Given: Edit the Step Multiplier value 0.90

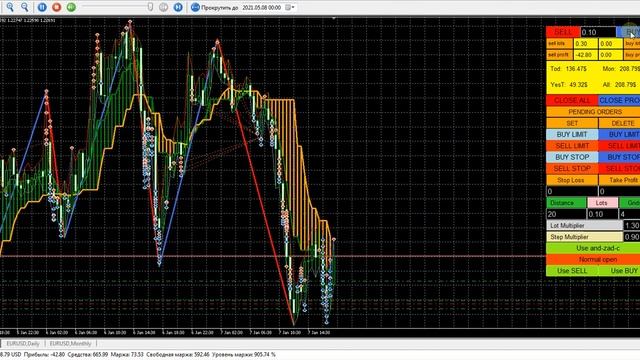Looking at the screenshot, I should 632,237.
